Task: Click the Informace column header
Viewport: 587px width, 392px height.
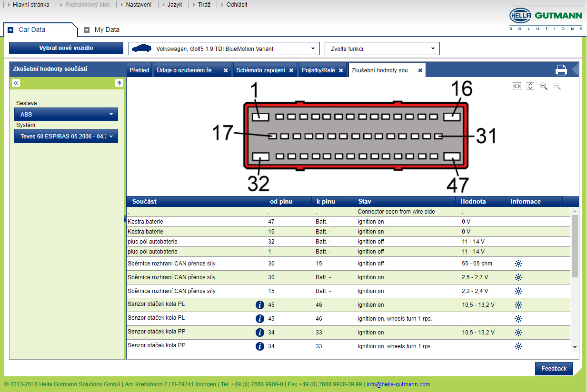Action: [x=534, y=201]
